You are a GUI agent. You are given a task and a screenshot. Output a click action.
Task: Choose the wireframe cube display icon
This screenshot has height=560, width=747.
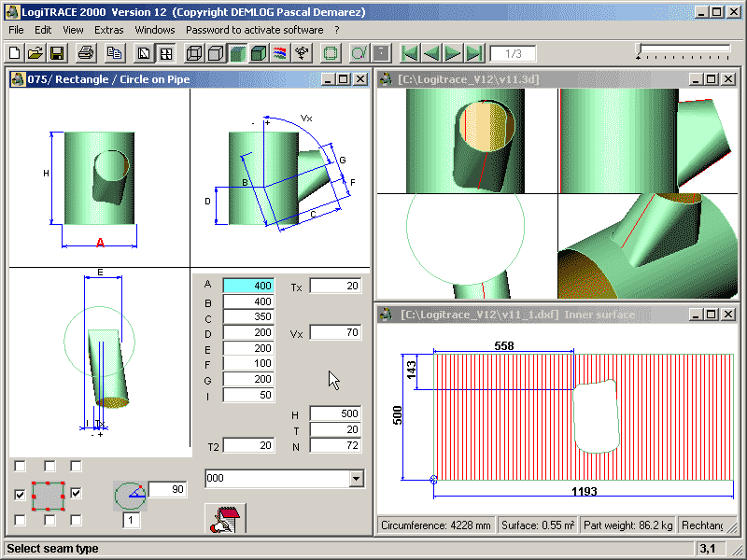194,53
